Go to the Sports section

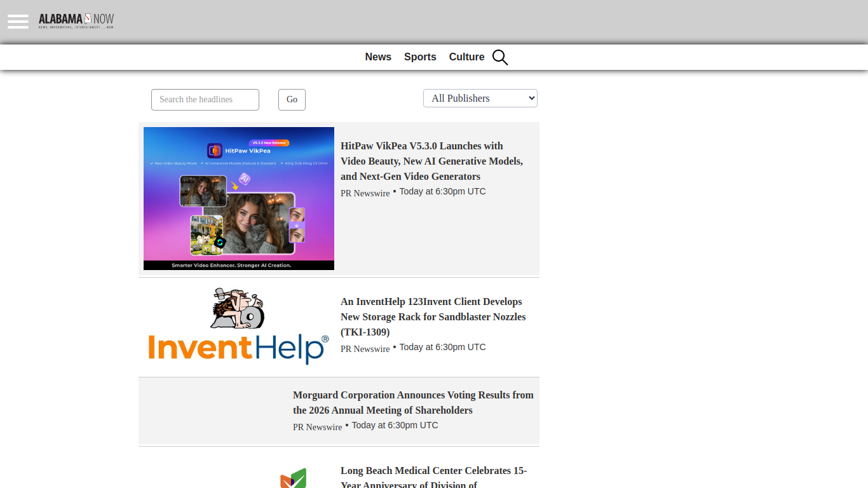pos(420,57)
